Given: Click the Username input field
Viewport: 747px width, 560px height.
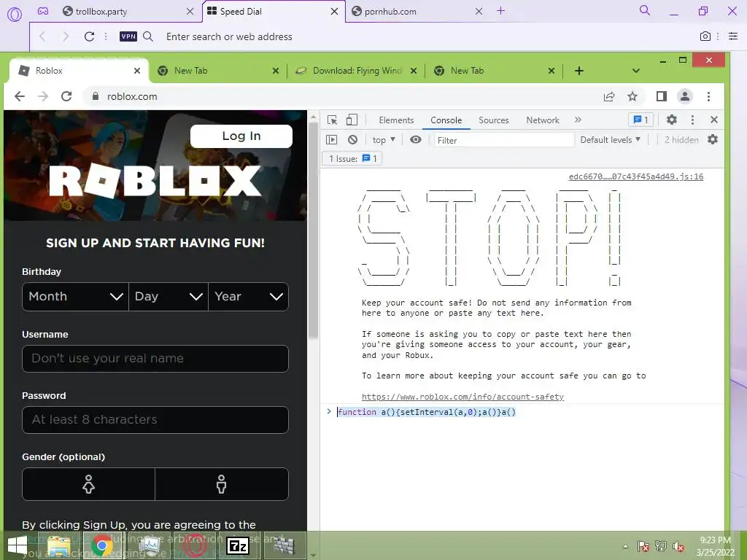Looking at the screenshot, I should tap(155, 359).
